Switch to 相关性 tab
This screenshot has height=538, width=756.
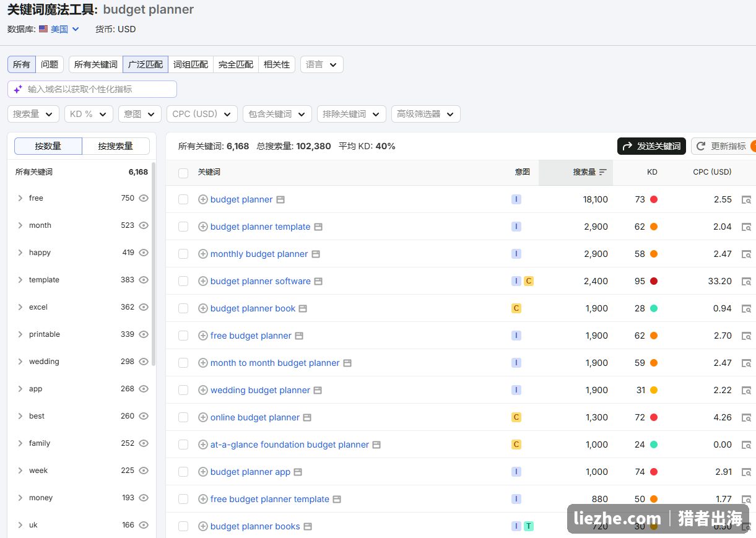click(x=277, y=64)
